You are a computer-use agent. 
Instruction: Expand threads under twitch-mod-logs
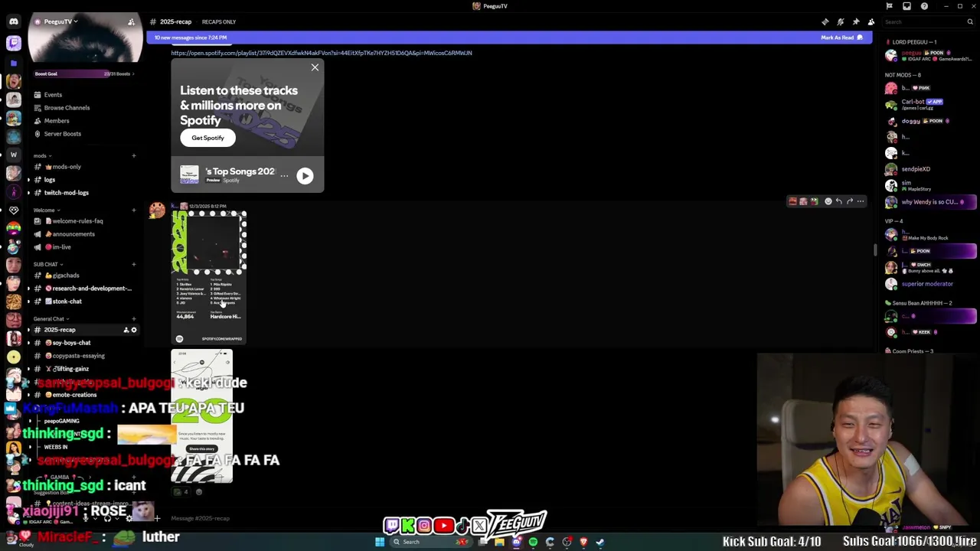pos(28,193)
